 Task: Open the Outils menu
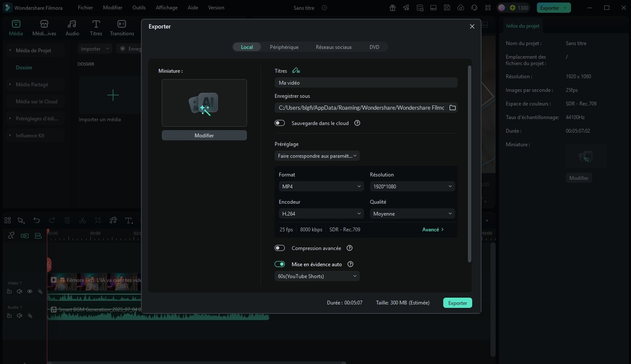(x=139, y=8)
